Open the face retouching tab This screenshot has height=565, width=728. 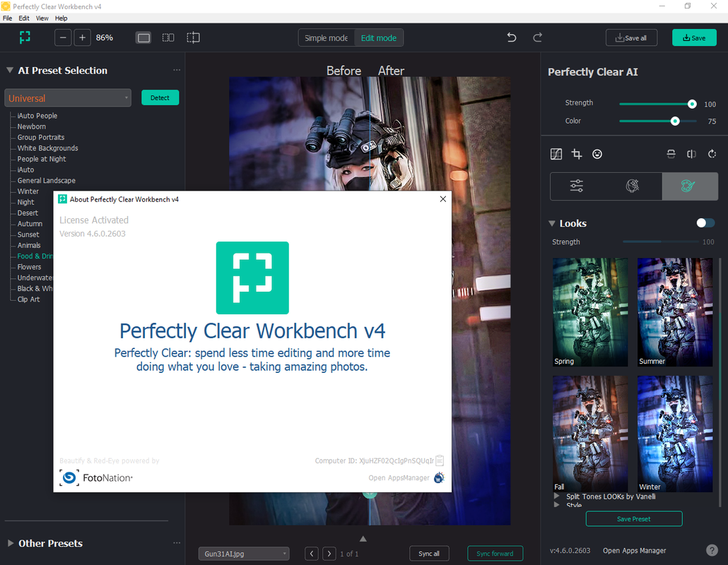[633, 186]
